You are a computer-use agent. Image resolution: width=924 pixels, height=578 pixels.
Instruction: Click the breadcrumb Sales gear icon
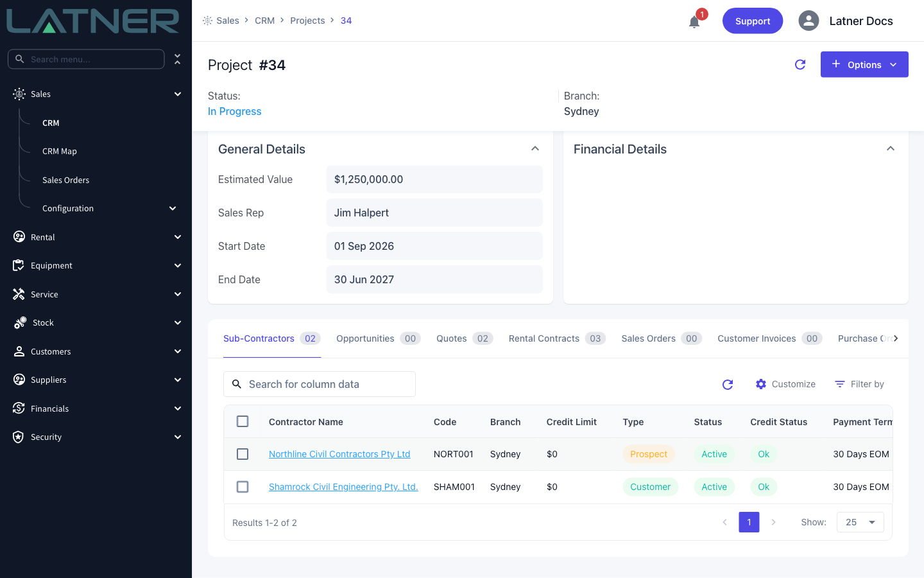[x=207, y=21]
